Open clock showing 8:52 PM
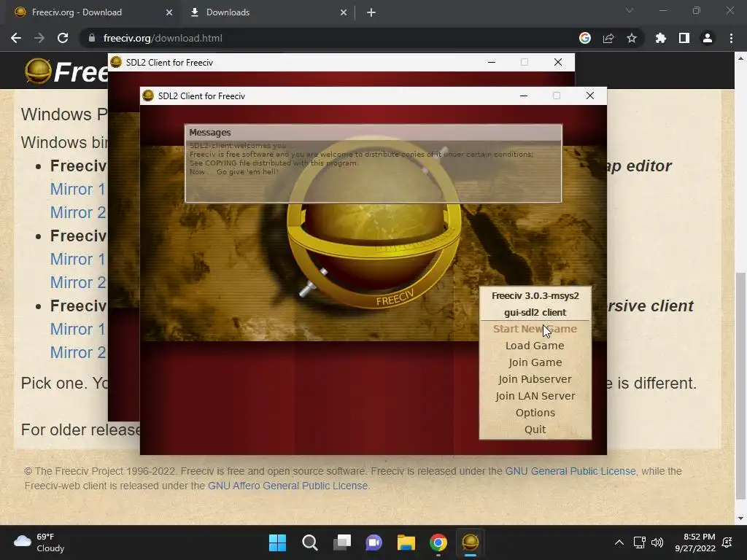 coord(695,542)
